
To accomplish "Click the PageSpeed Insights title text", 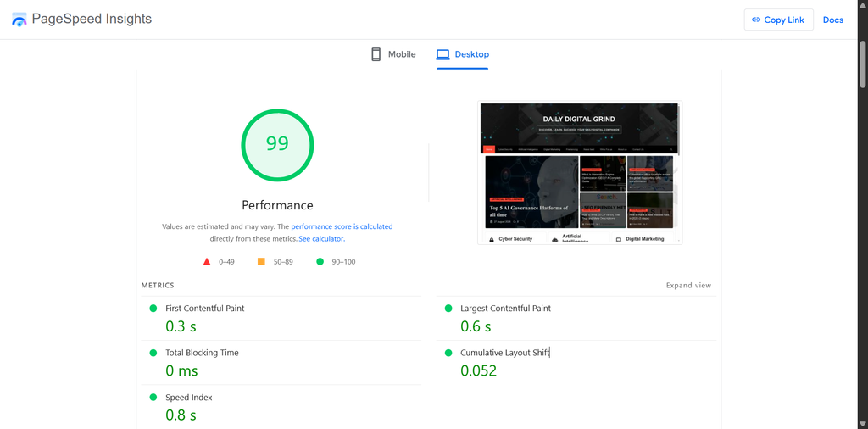I will tap(92, 19).
